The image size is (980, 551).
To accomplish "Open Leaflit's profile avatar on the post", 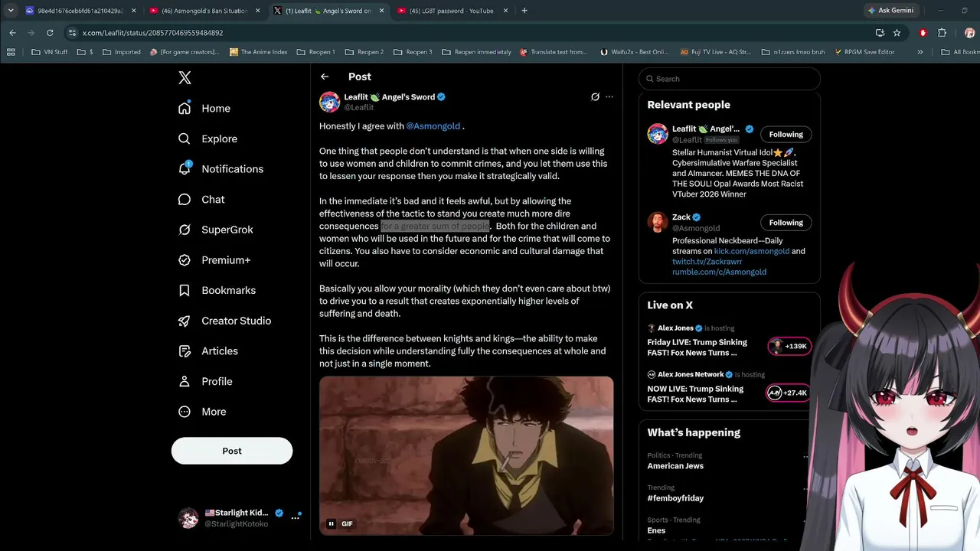I will (x=329, y=103).
